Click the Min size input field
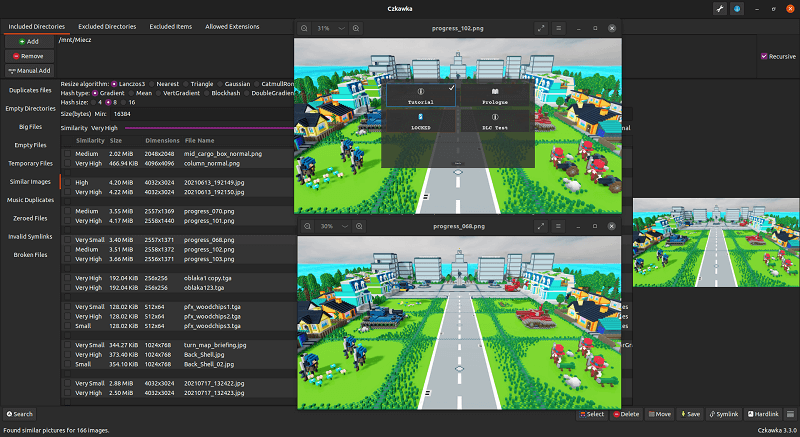This screenshot has height=437, width=800. (140, 115)
